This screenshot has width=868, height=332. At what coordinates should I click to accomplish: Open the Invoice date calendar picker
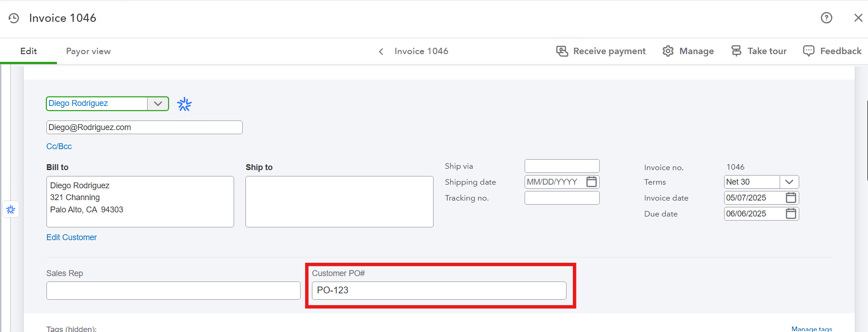pos(791,198)
